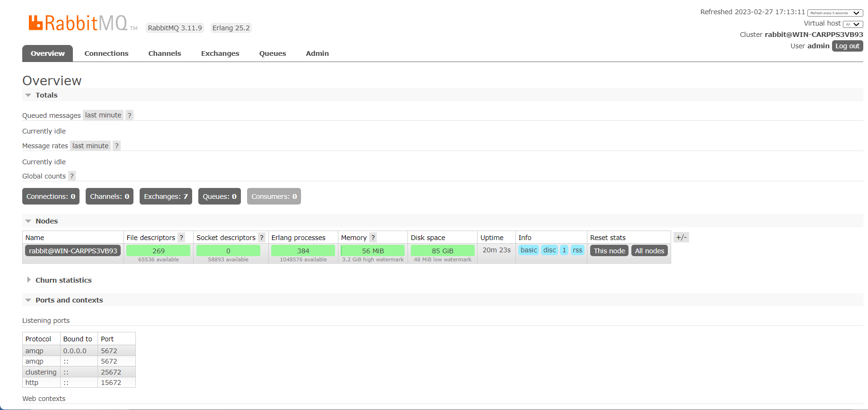This screenshot has height=410, width=868.
Task: Open the Queues tab
Action: [273, 53]
